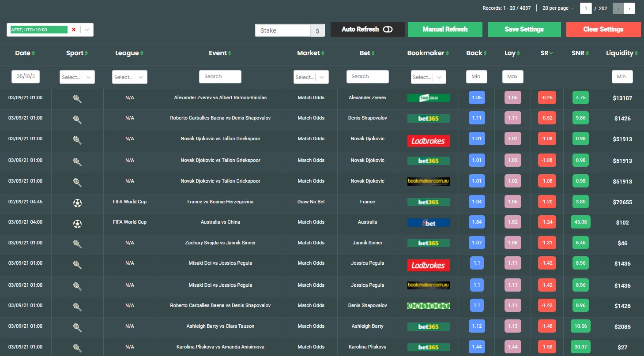Click Back Min filter field
Screen dimensions: 644x356
(477, 77)
